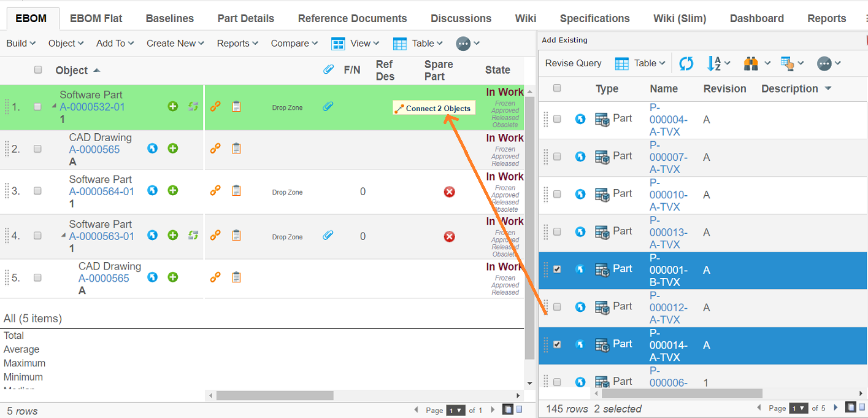Sort by the Description column header
The image size is (868, 418).
coord(789,89)
